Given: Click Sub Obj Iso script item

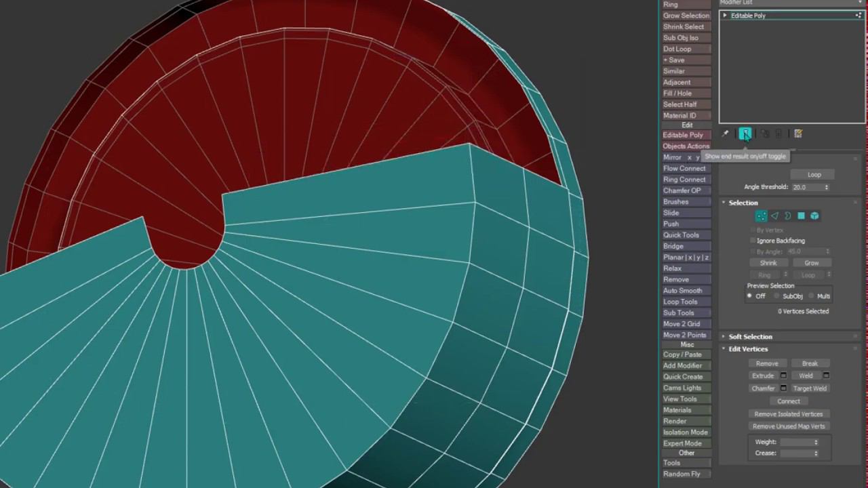Looking at the screenshot, I should 686,38.
